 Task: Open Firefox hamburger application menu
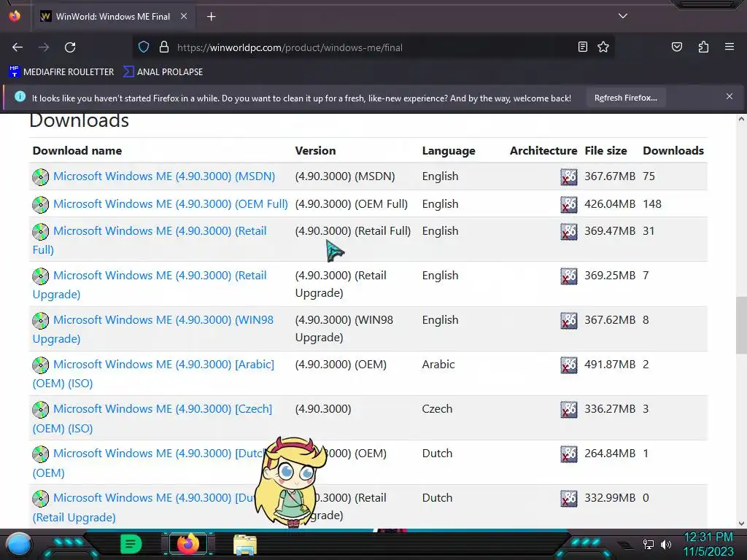point(729,47)
